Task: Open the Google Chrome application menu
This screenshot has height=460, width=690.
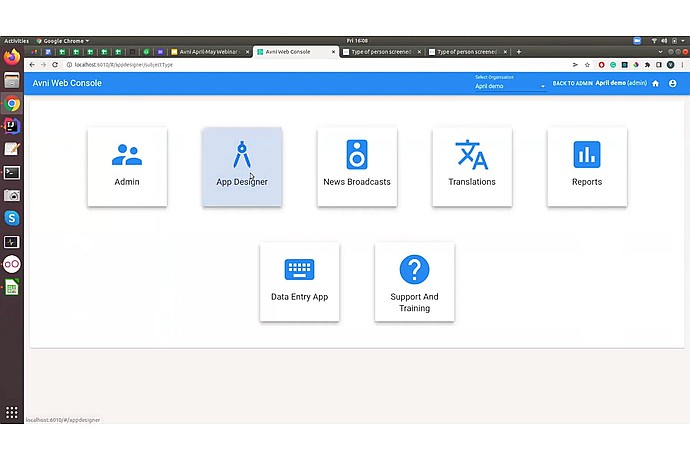Action: click(63, 41)
